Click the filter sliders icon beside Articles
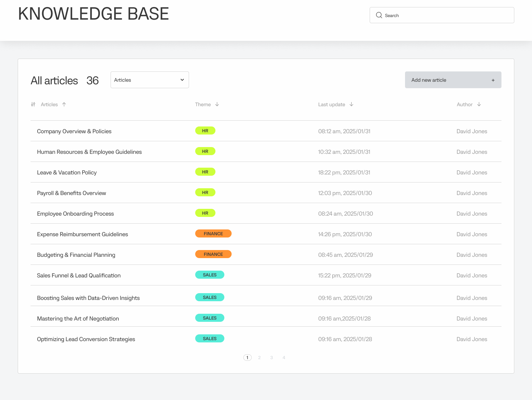532x400 pixels. click(x=33, y=104)
